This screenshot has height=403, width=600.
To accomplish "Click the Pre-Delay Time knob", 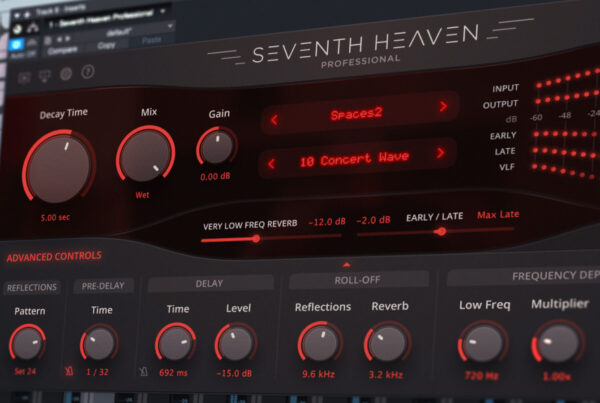I will click(x=99, y=343).
